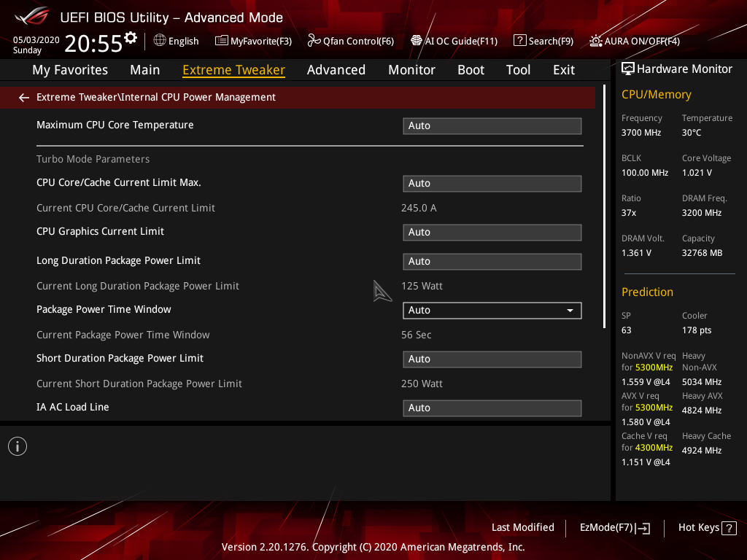Click the 05/03/2020 date text
Screen dimensions: 747x560
(36, 40)
